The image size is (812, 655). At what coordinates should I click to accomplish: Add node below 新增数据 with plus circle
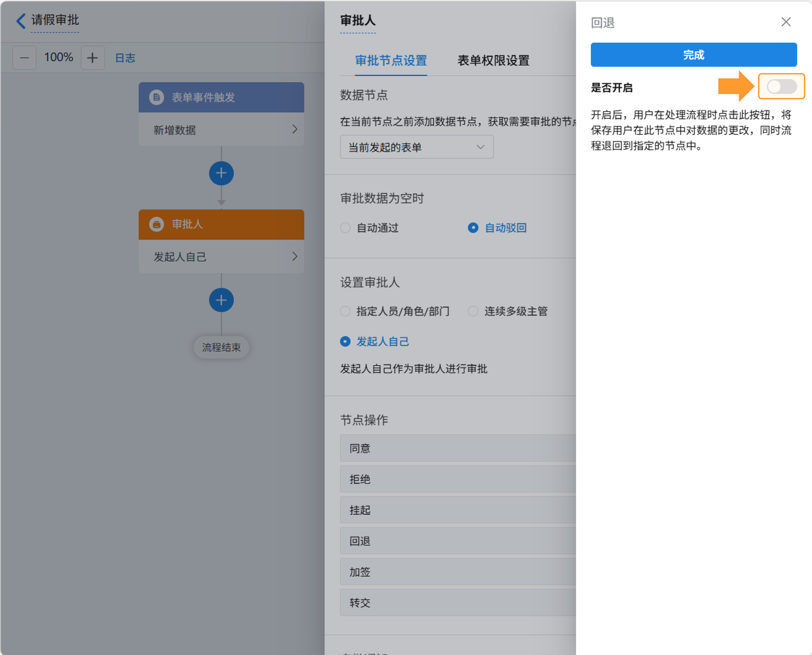221,173
